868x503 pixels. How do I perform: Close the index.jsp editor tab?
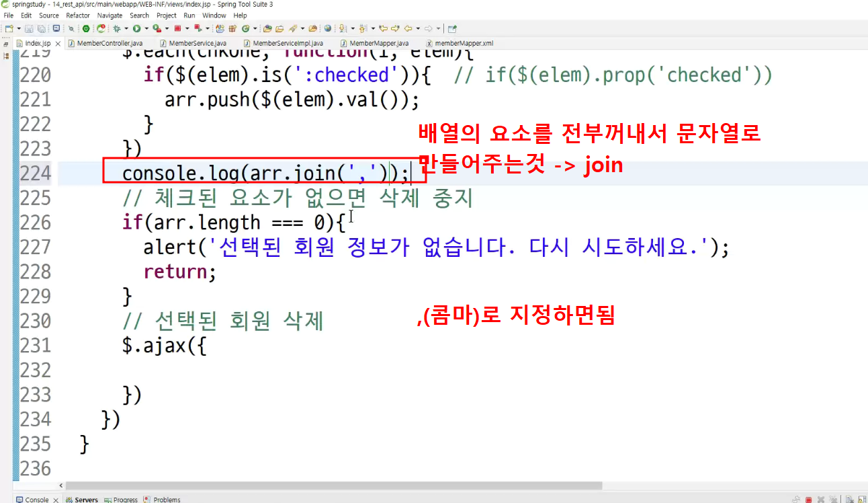click(58, 43)
